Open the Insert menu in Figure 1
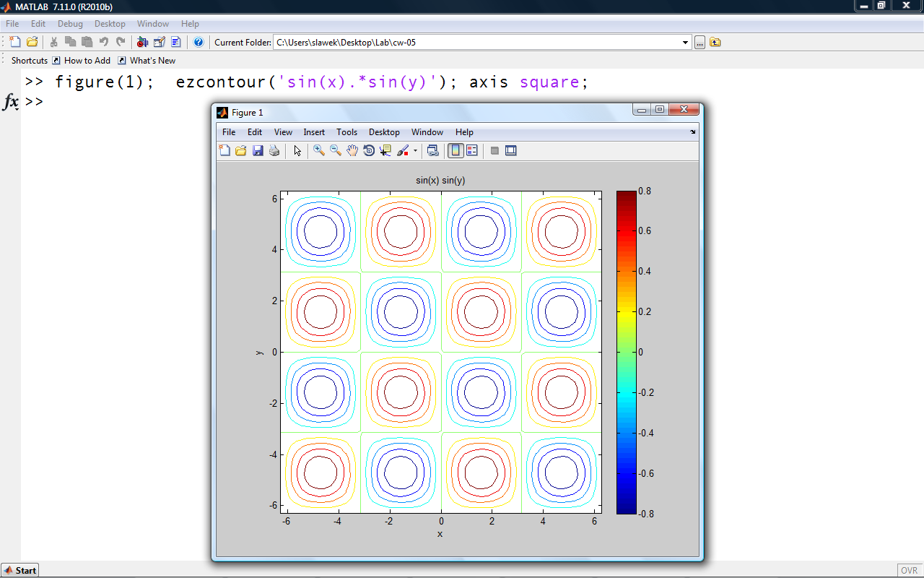This screenshot has width=924, height=578. tap(314, 132)
